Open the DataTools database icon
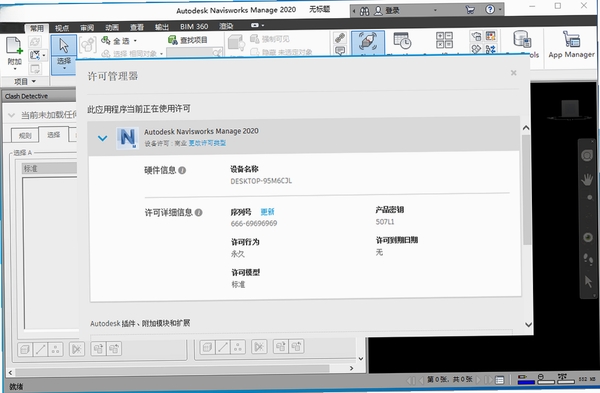Viewport: 600px width, 393px height. pyautogui.click(x=522, y=39)
